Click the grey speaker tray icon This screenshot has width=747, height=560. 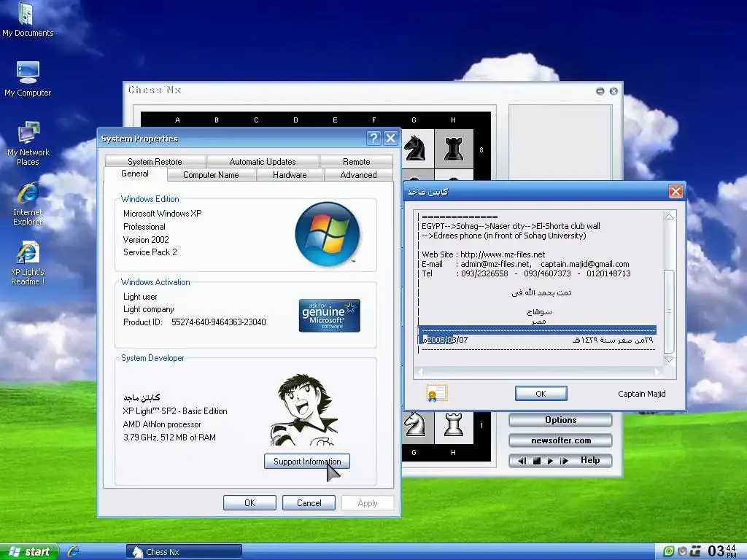pos(682,551)
